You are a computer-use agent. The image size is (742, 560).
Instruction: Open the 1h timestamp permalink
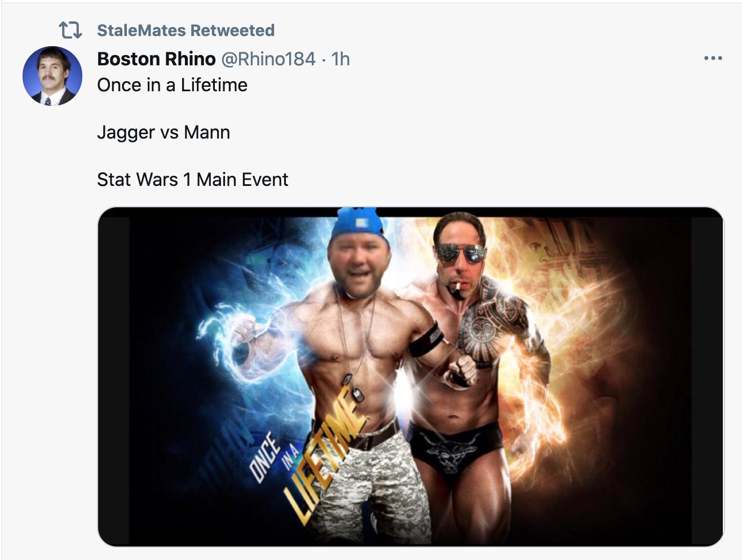coord(341,59)
